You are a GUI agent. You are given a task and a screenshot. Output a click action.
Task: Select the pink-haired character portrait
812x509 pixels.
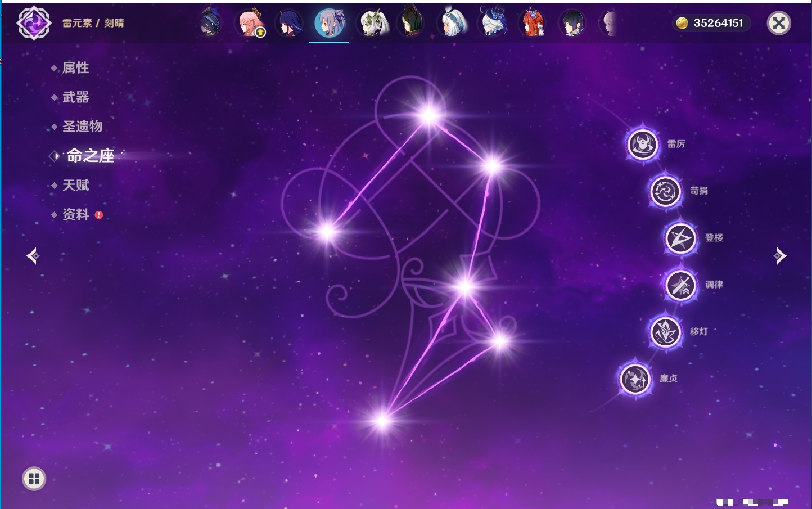point(250,23)
